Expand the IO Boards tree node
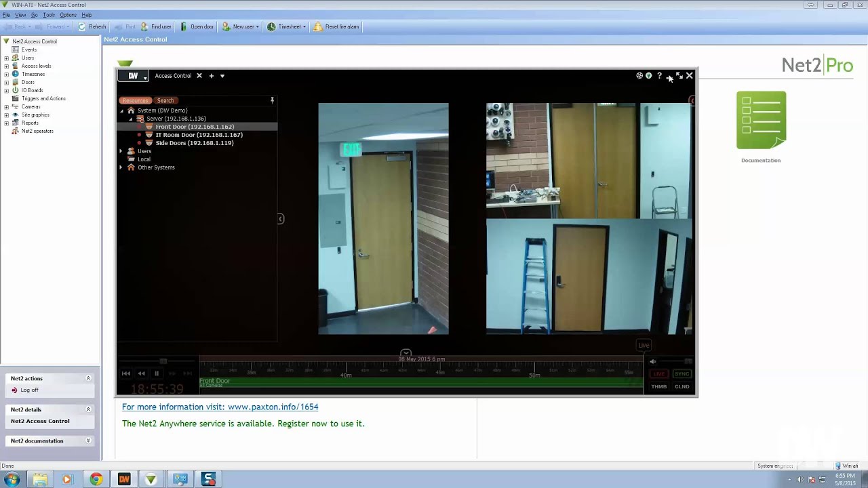Image resolution: width=868 pixels, height=488 pixels. click(x=6, y=90)
